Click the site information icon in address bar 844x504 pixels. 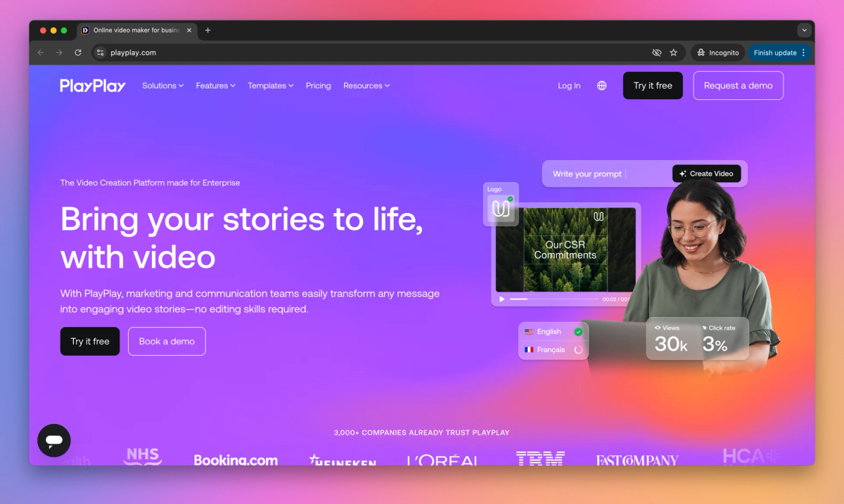(100, 53)
